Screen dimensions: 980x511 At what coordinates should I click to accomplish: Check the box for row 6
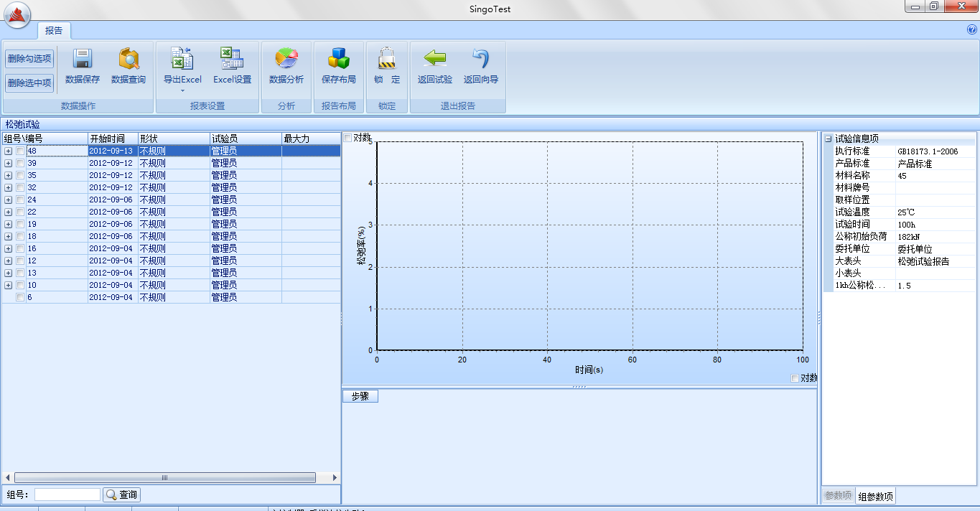(20, 297)
